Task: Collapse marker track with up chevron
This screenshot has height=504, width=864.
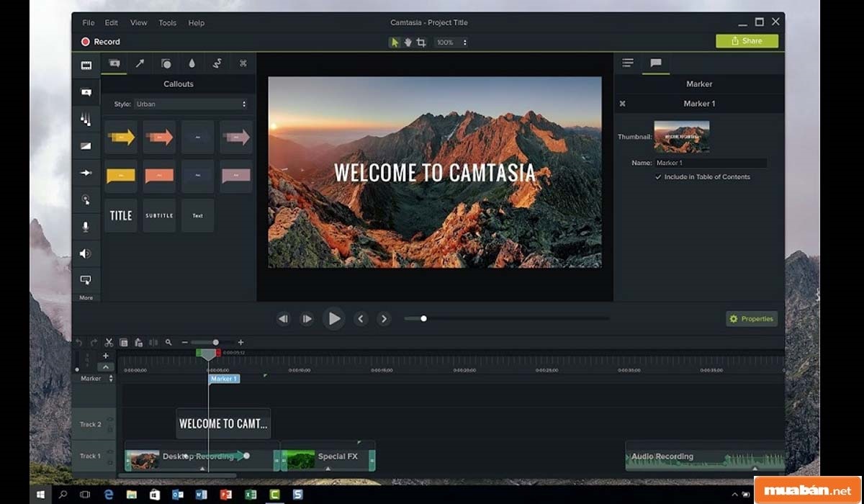Action: [106, 367]
